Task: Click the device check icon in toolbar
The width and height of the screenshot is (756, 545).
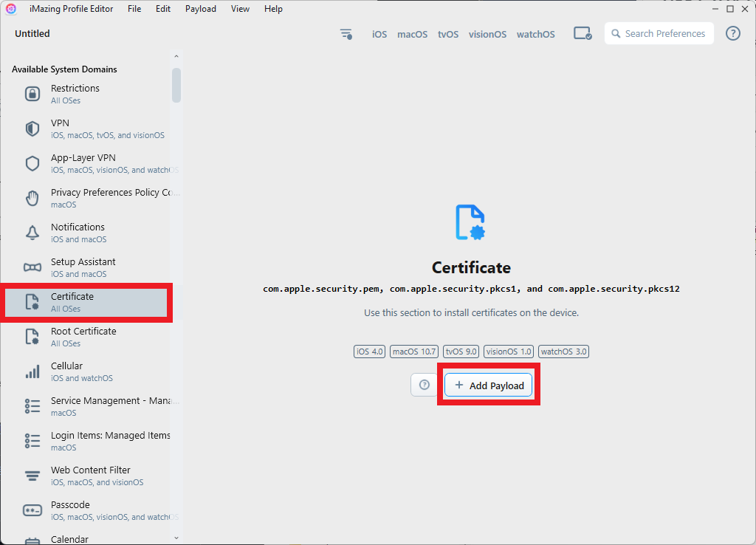Action: coord(583,33)
